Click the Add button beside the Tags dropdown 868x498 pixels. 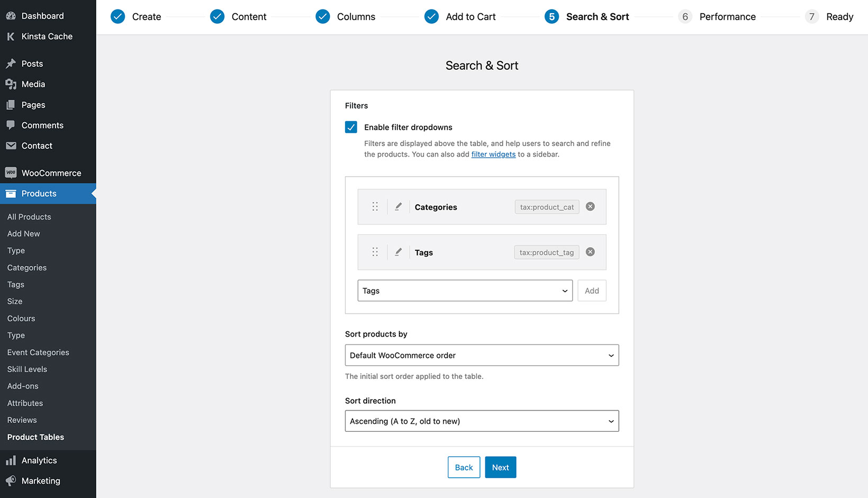tap(592, 291)
